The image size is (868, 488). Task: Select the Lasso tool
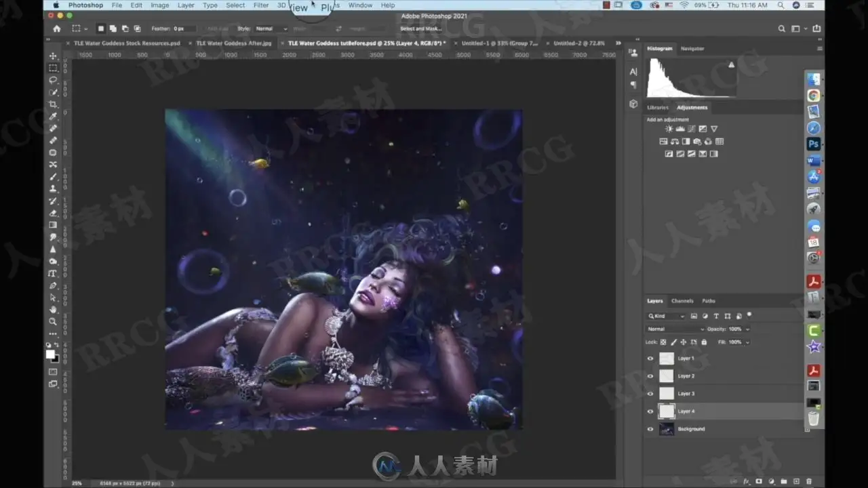53,80
